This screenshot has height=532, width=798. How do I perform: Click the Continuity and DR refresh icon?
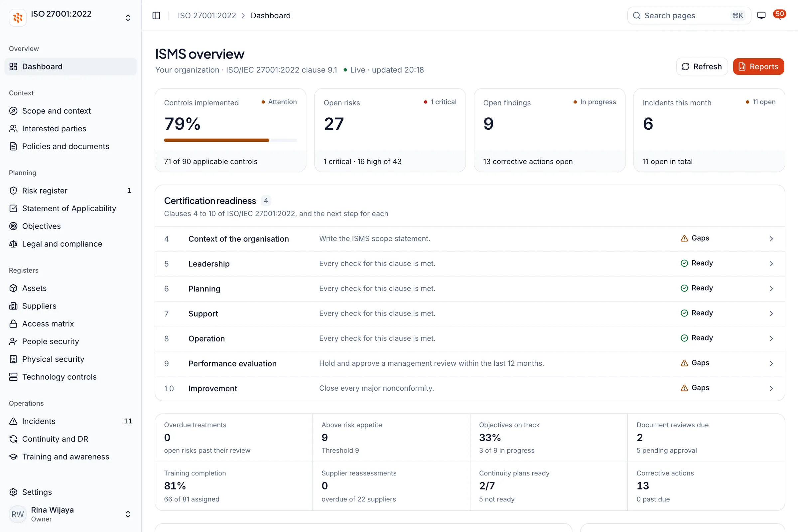(13, 439)
